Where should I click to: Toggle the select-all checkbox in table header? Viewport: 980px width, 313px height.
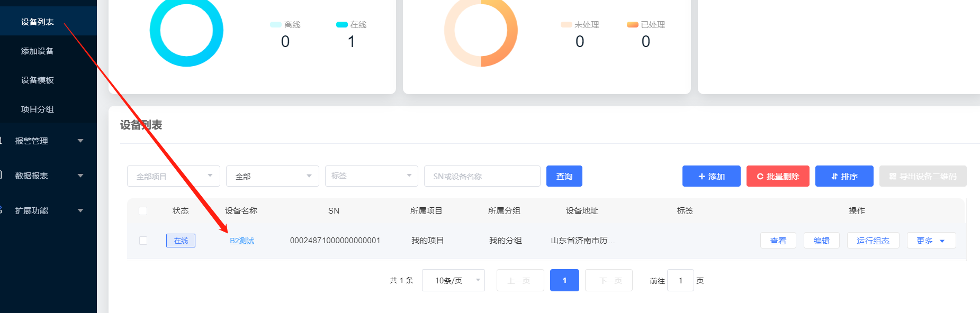point(143,211)
